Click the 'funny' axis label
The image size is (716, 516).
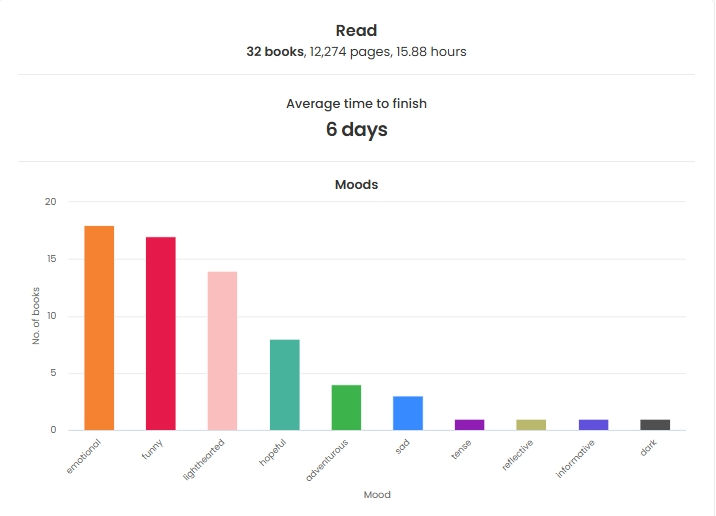point(152,449)
